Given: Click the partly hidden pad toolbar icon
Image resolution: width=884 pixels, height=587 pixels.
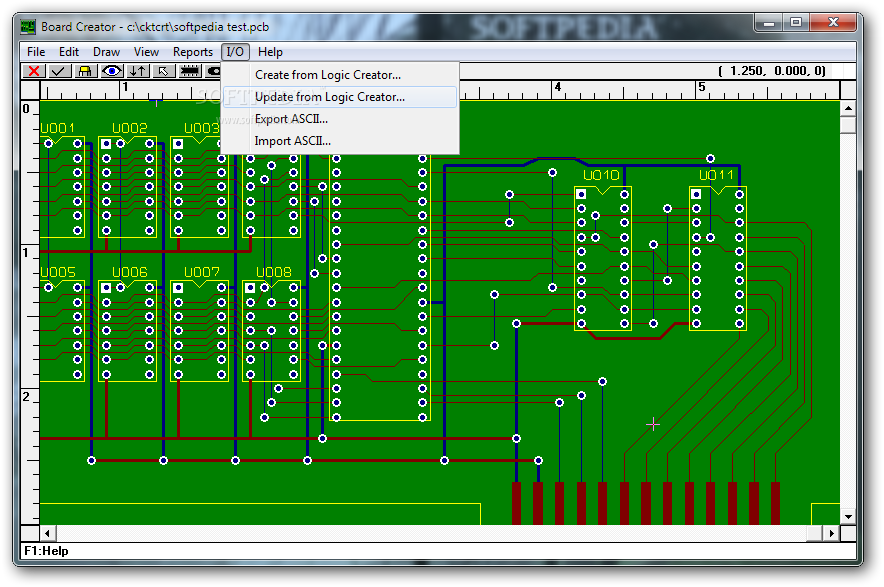Looking at the screenshot, I should coord(213,71).
